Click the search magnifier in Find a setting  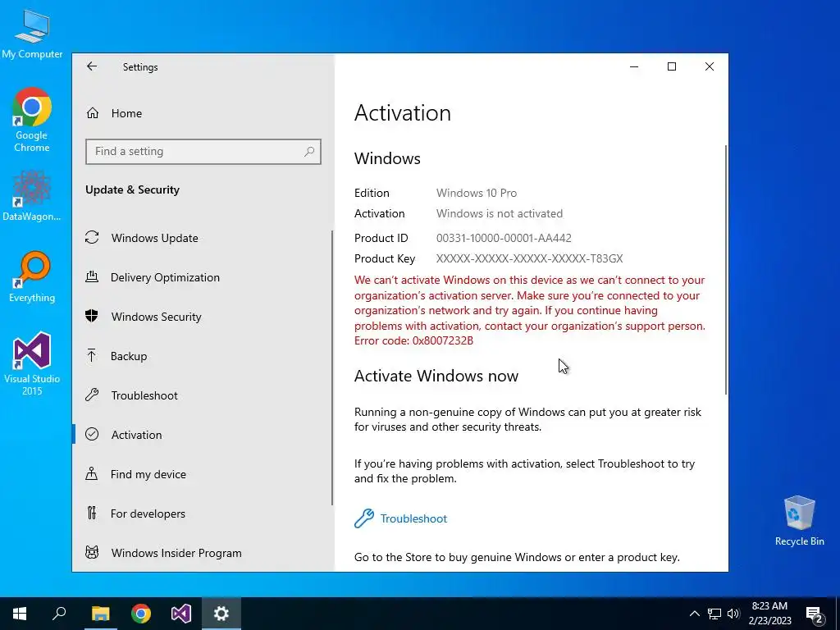coord(309,152)
